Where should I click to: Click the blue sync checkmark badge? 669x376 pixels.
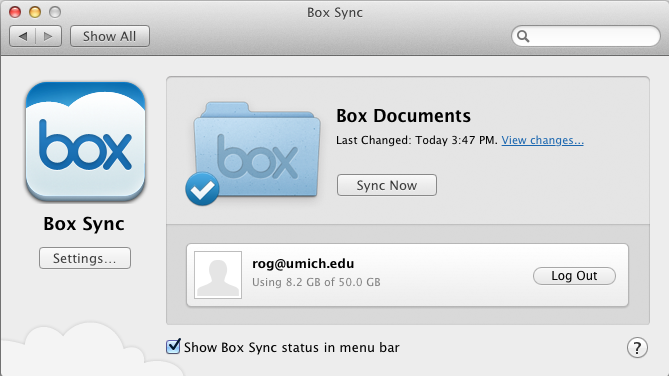(202, 189)
